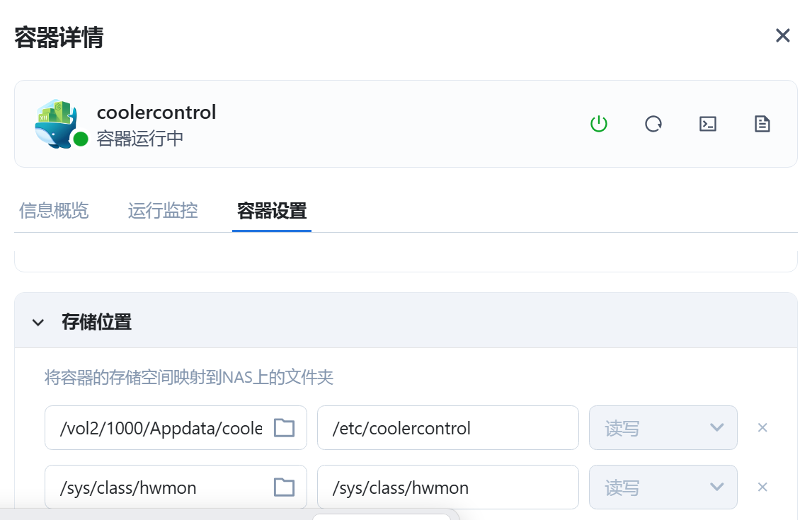Remove the /sys/class/hwmon mapping row
The image size is (812, 520).
(x=762, y=487)
